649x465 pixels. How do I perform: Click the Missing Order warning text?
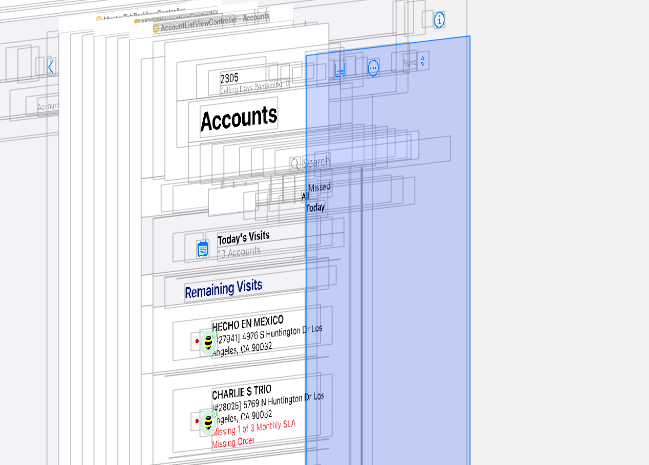coord(233,443)
